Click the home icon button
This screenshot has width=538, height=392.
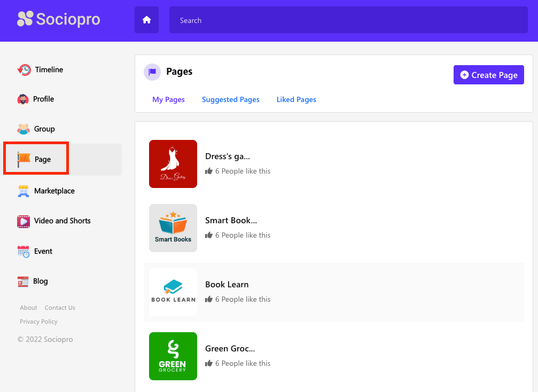click(x=146, y=20)
